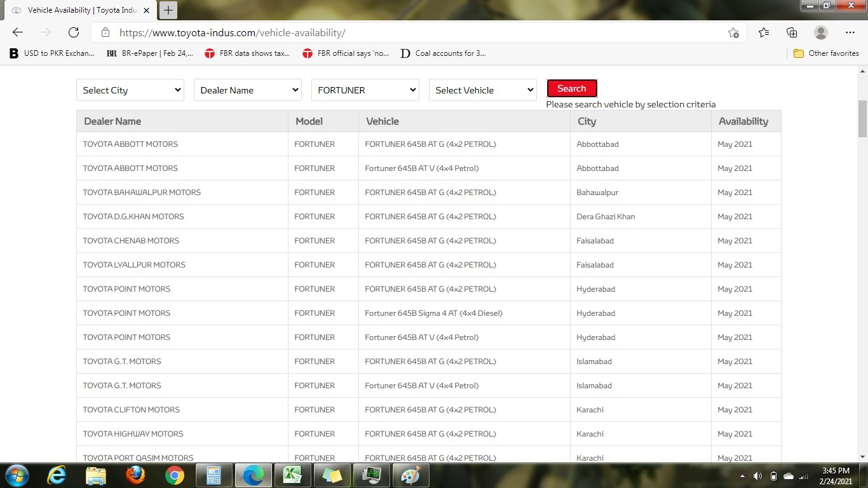This screenshot has width=868, height=488.
Task: Open Edge settings and more menu
Action: pyautogui.click(x=850, y=32)
